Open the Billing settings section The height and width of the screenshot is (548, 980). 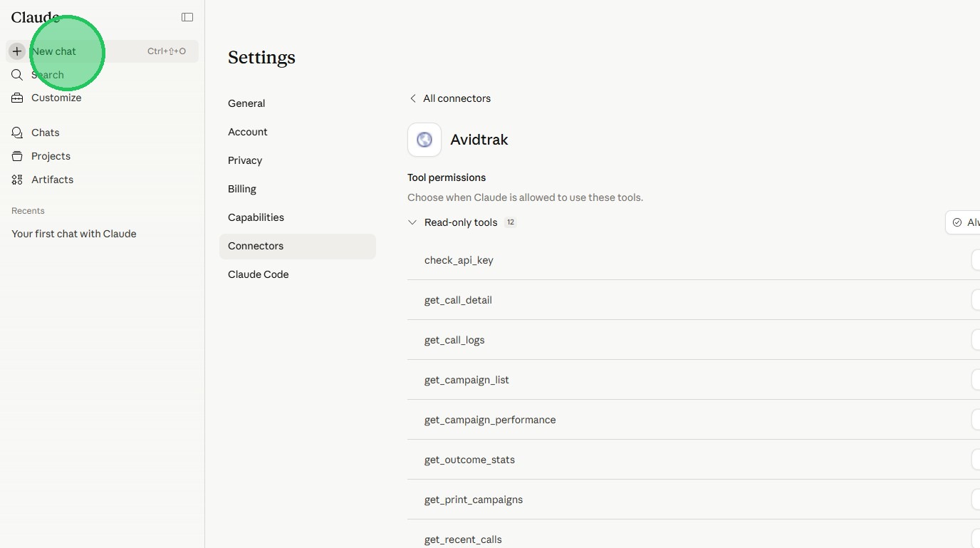[242, 189]
